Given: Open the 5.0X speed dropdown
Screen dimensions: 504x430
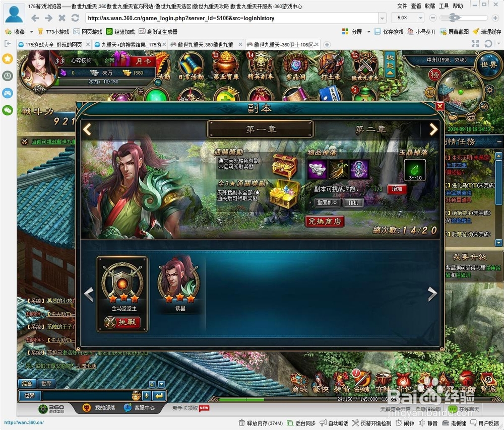Looking at the screenshot, I should coord(420,18).
